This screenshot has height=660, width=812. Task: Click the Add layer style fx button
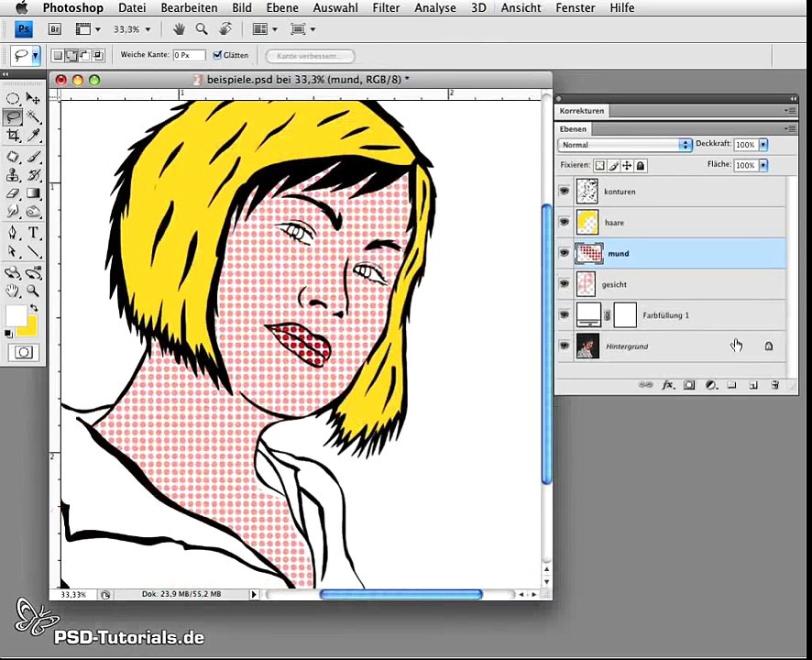pos(668,385)
